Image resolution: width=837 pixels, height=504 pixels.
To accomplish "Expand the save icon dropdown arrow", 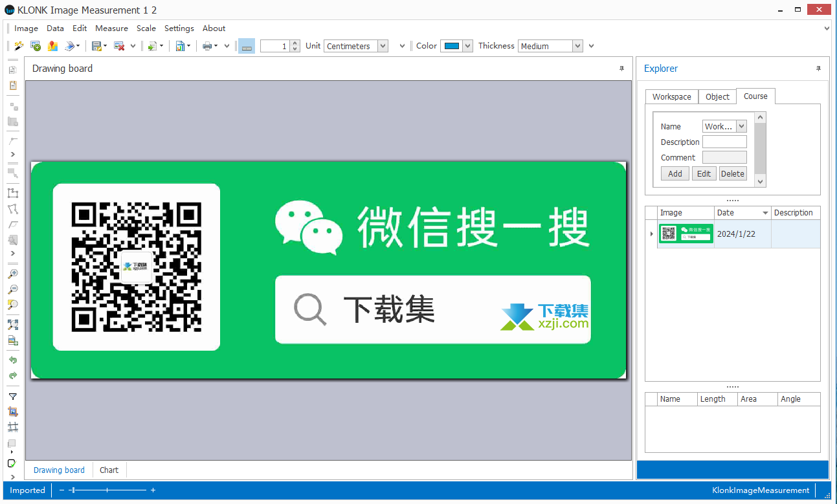I will pos(106,46).
